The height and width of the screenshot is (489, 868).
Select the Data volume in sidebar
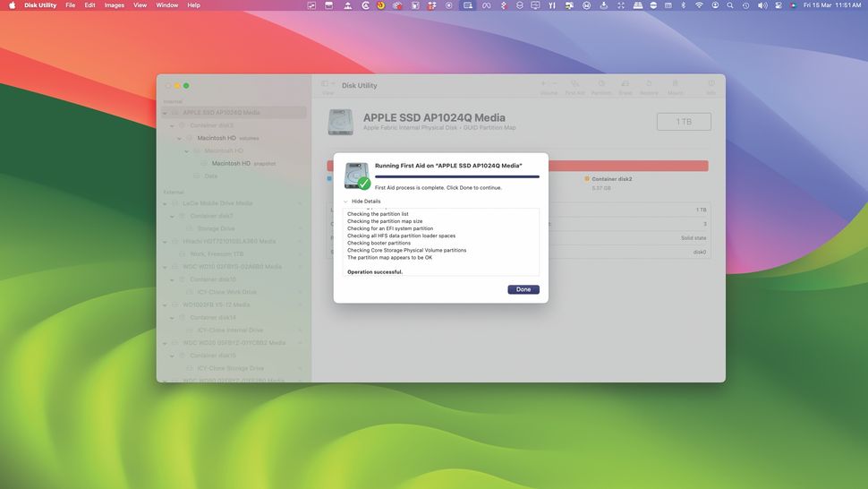(211, 176)
